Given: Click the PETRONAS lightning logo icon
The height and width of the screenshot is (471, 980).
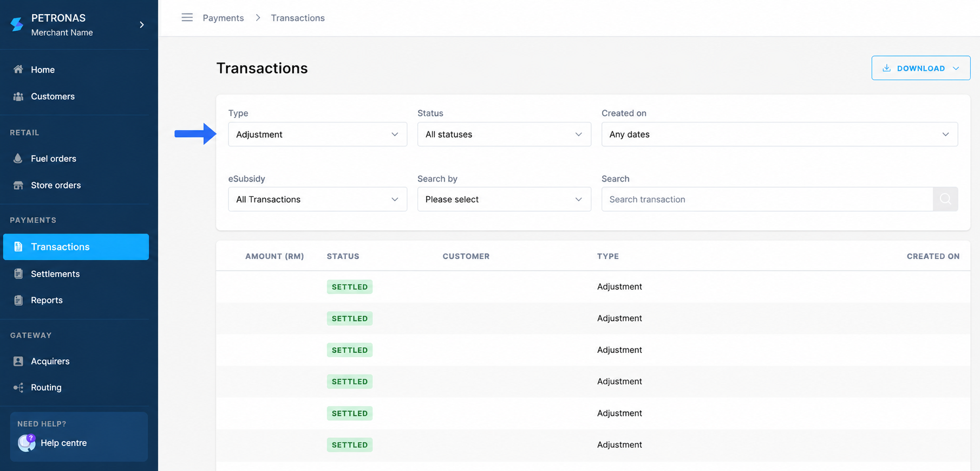Looking at the screenshot, I should pos(17,24).
